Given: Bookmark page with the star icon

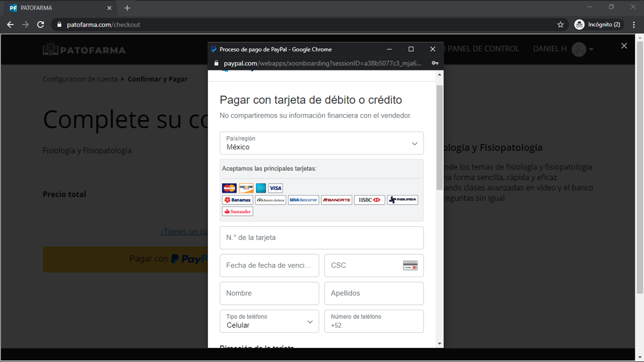Looking at the screenshot, I should [x=560, y=24].
